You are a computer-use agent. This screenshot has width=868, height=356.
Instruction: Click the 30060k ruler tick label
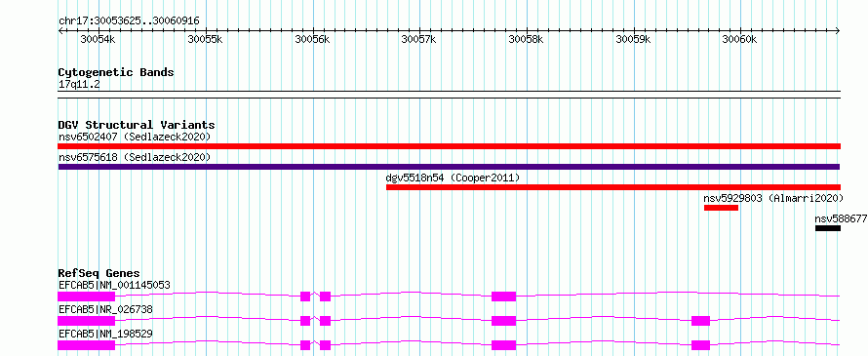[x=739, y=39]
